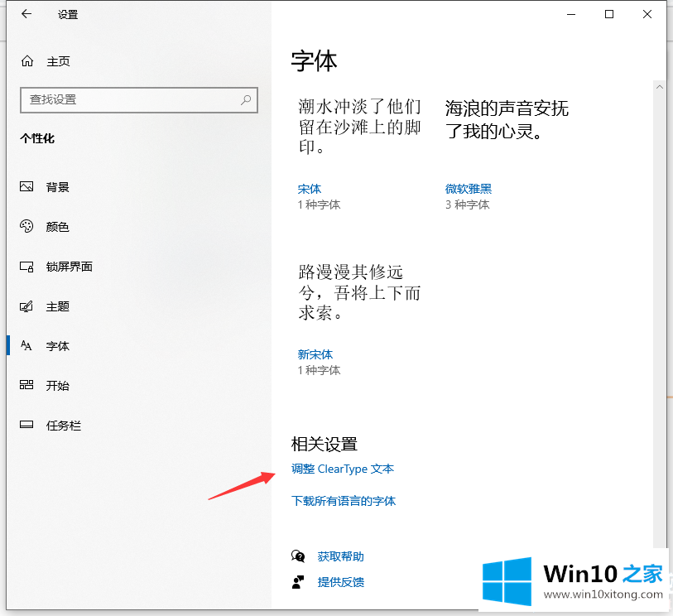Open the 字体 sidebar section

coord(58,346)
